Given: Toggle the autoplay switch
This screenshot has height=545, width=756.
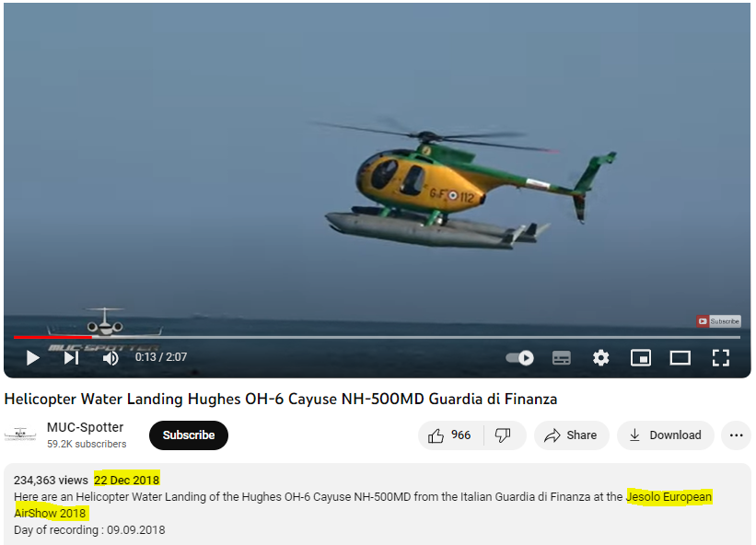Looking at the screenshot, I should pyautogui.click(x=519, y=357).
